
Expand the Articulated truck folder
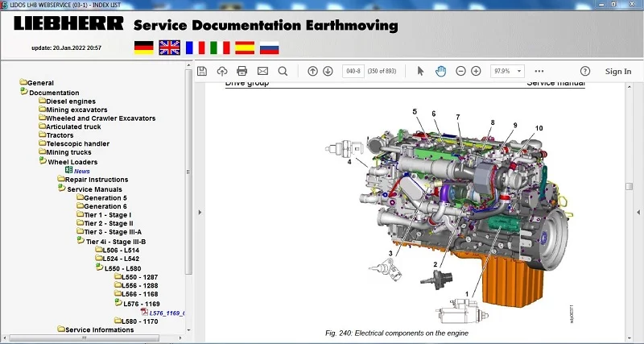point(70,126)
